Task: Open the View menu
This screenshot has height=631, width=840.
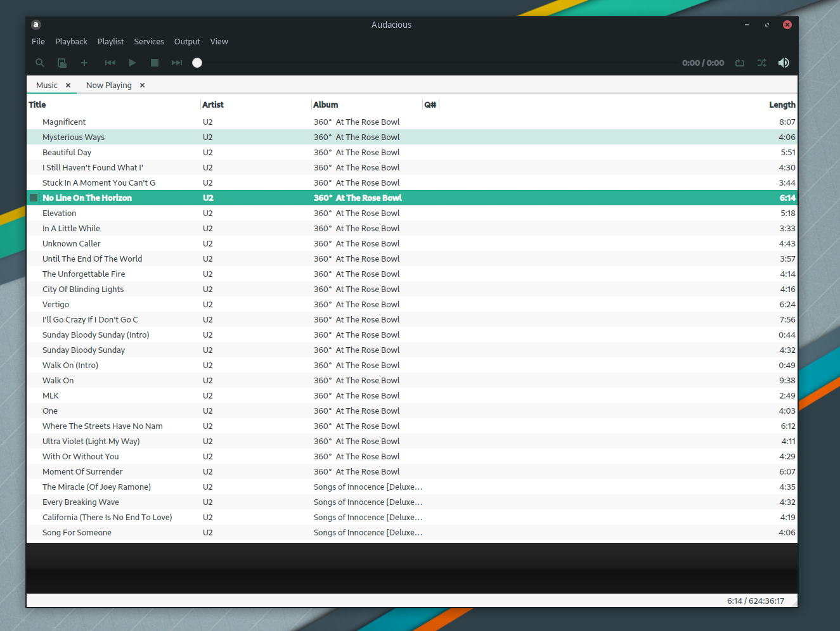Action: click(x=219, y=42)
